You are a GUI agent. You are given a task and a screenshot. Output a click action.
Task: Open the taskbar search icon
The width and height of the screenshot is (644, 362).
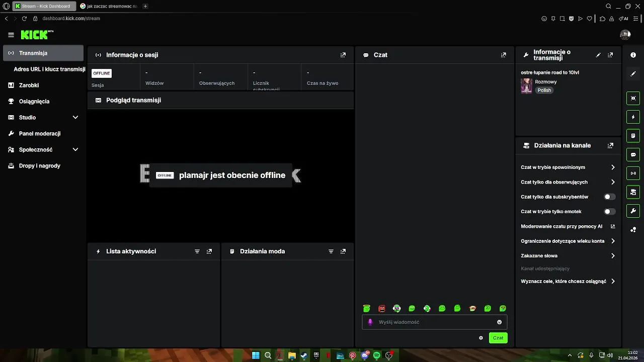(268, 355)
